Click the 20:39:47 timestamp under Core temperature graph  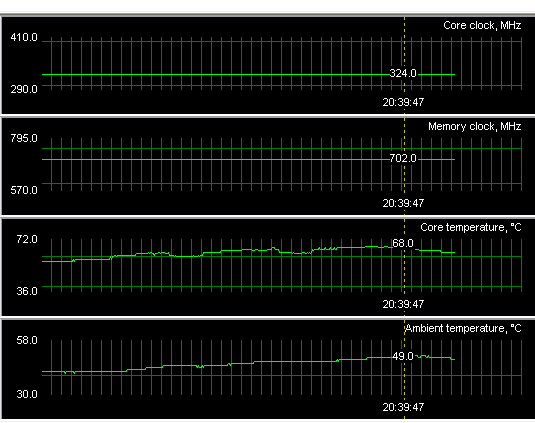403,304
